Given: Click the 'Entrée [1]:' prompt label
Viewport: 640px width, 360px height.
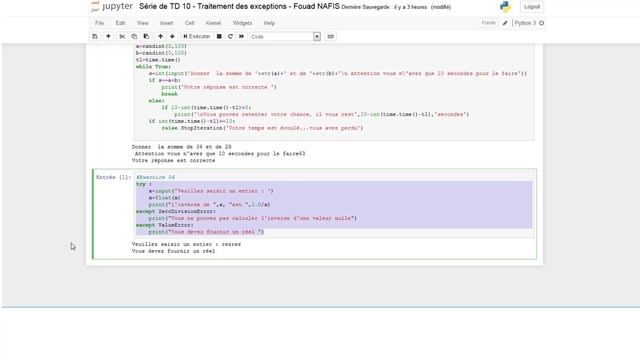Looking at the screenshot, I should coord(113,177).
